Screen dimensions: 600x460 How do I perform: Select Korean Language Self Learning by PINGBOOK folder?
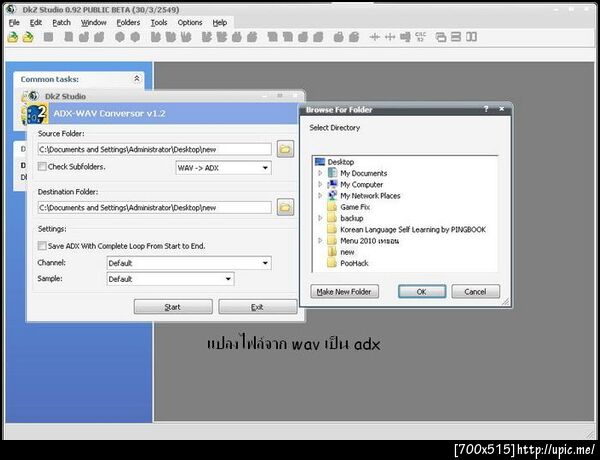click(413, 230)
